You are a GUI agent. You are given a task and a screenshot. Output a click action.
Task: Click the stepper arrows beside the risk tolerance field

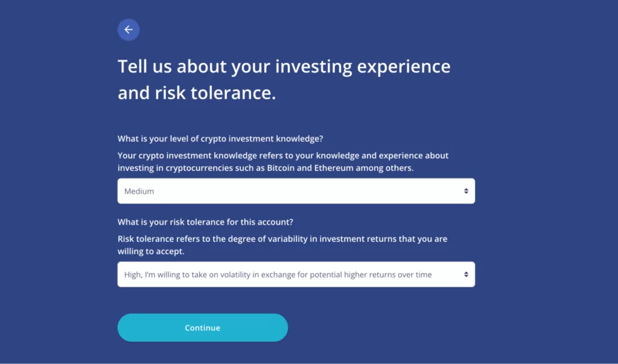466,273
